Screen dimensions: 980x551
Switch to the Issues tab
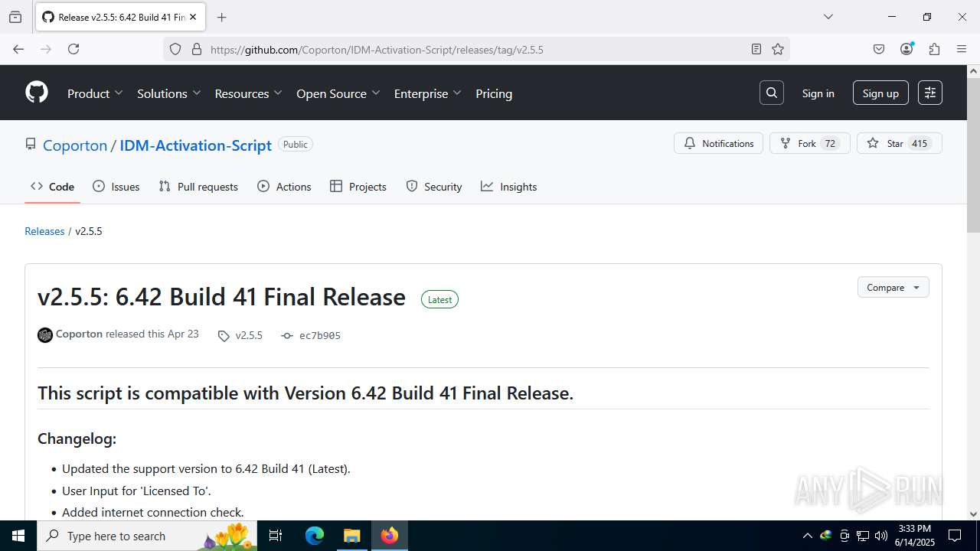pos(116,187)
